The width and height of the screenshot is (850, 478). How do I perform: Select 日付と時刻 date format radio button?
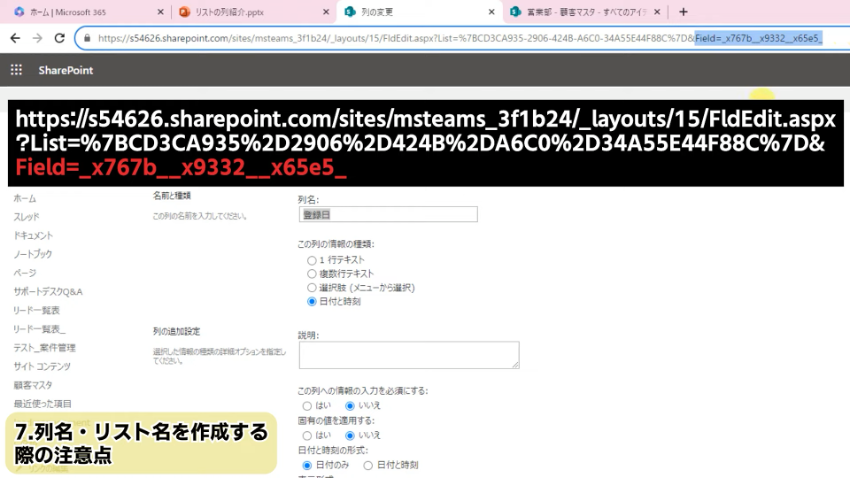click(x=368, y=465)
